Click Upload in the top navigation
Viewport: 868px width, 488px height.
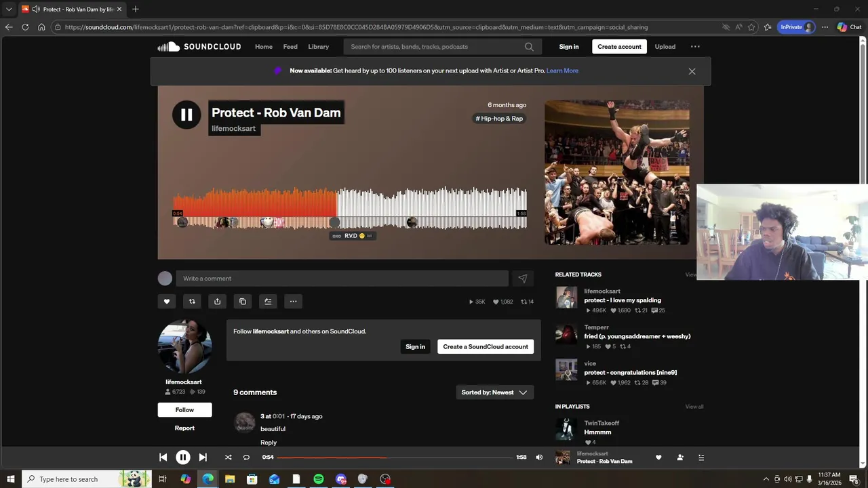[665, 47]
